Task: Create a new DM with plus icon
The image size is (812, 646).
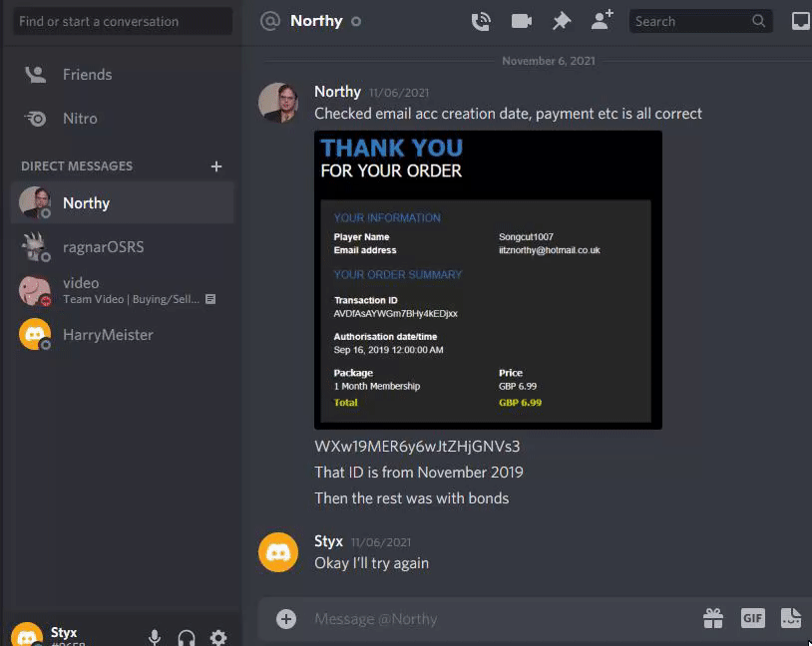Action: click(x=216, y=166)
